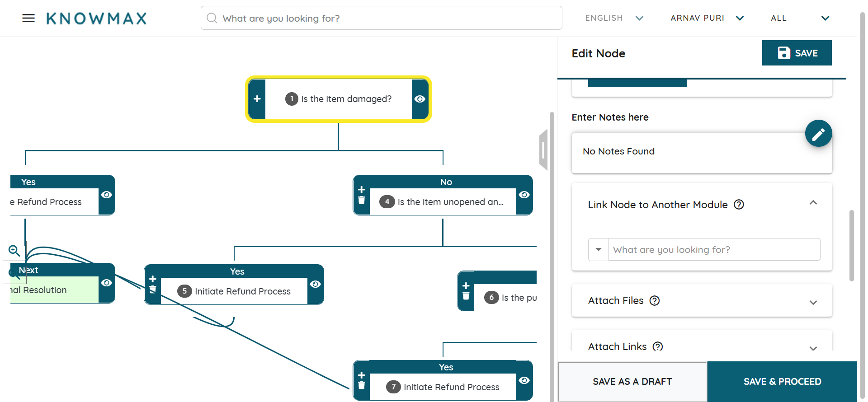Open the hamburger navigation menu

pos(28,18)
